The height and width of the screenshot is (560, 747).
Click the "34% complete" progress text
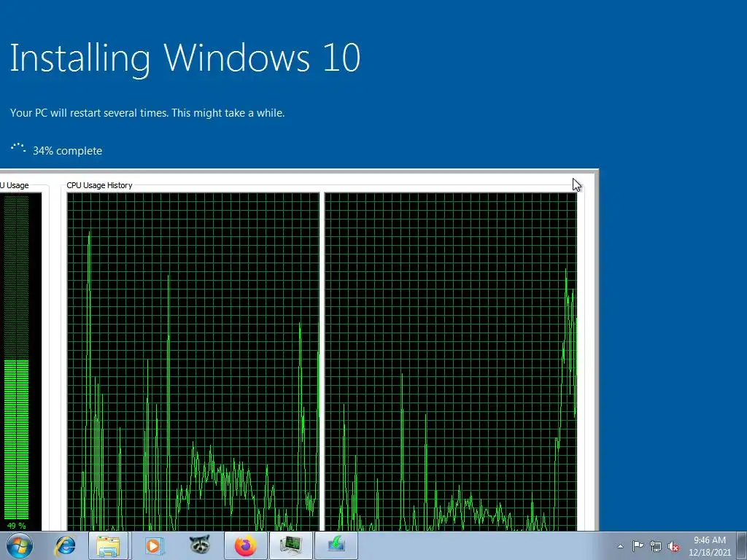click(x=67, y=150)
